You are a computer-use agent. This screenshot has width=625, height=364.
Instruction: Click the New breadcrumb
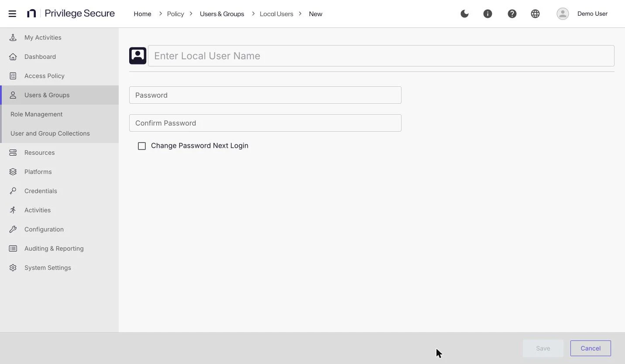(x=316, y=14)
